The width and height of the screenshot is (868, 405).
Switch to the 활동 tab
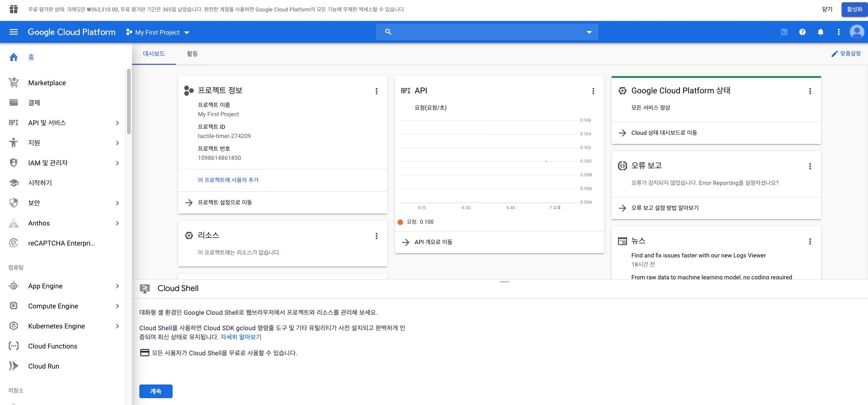coord(192,54)
